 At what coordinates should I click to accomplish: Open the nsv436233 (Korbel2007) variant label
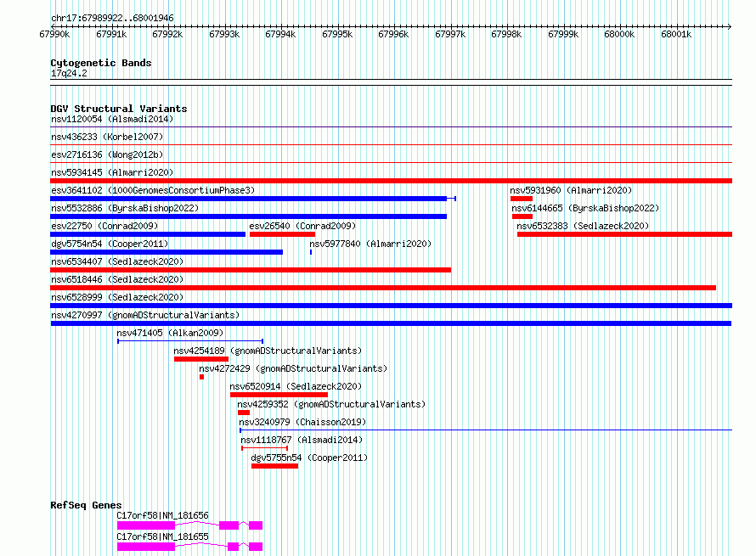(107, 137)
